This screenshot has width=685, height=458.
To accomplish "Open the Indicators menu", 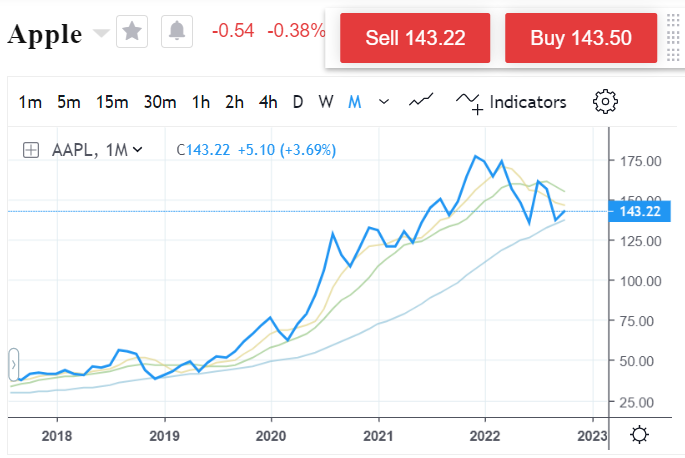I will pyautogui.click(x=511, y=103).
